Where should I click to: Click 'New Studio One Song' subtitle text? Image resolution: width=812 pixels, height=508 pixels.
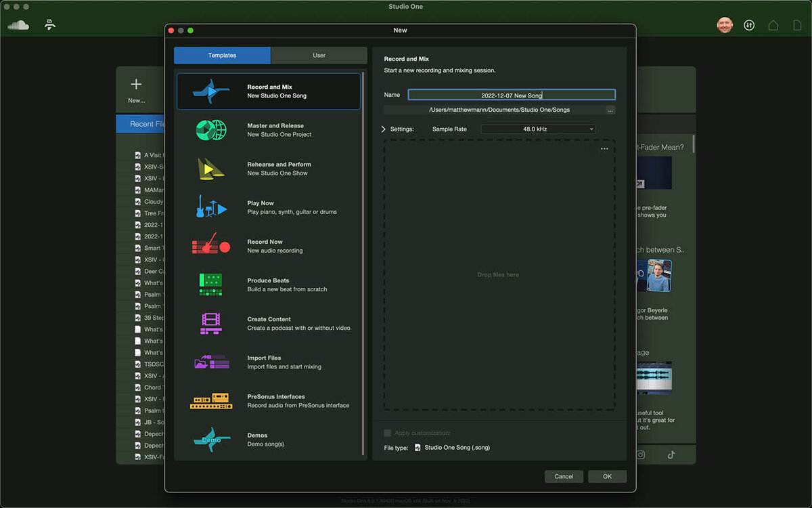277,96
